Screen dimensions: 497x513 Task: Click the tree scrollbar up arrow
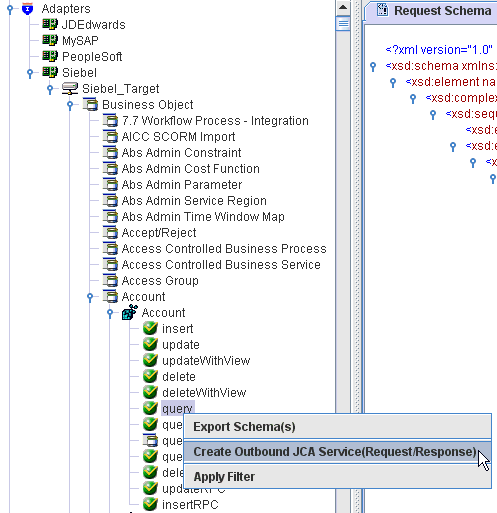click(343, 7)
